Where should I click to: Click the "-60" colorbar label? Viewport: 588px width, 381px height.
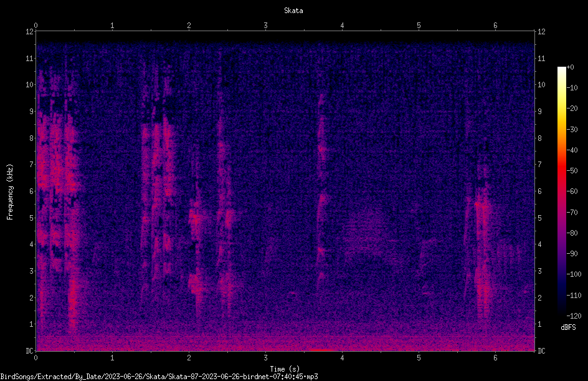(x=572, y=191)
